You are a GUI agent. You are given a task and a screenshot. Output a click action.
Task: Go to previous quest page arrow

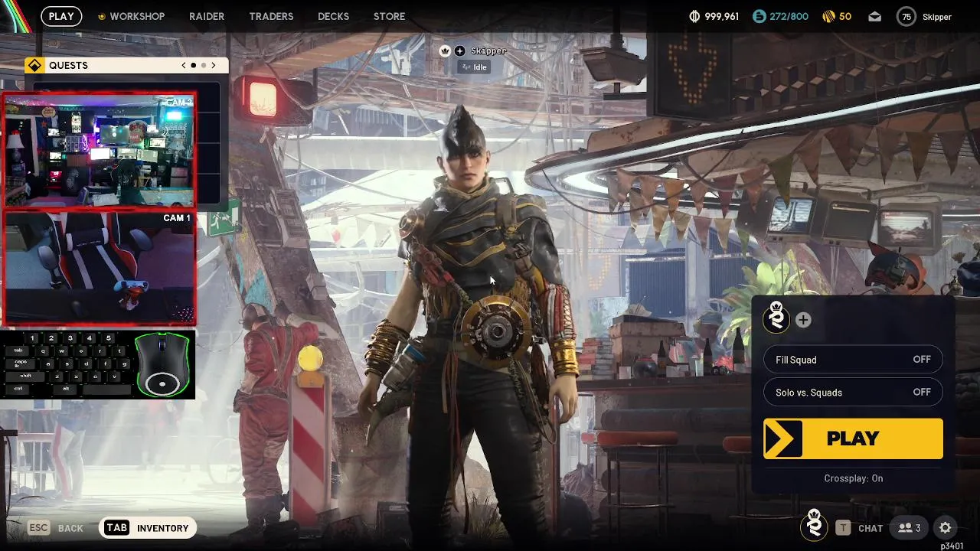click(184, 65)
